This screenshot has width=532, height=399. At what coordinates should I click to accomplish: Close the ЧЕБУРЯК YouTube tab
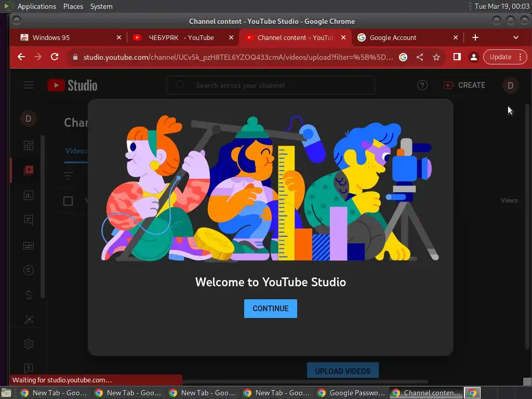click(231, 37)
